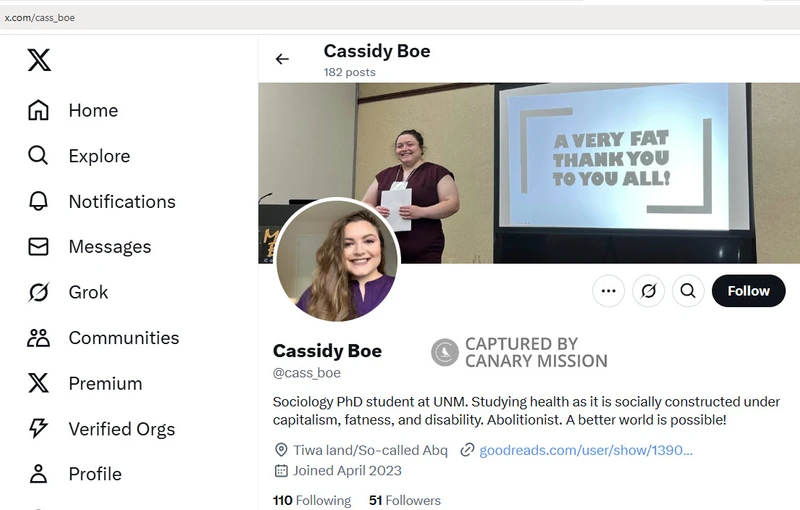Open the goodreads.com profile link
The image size is (800, 510).
click(x=585, y=450)
